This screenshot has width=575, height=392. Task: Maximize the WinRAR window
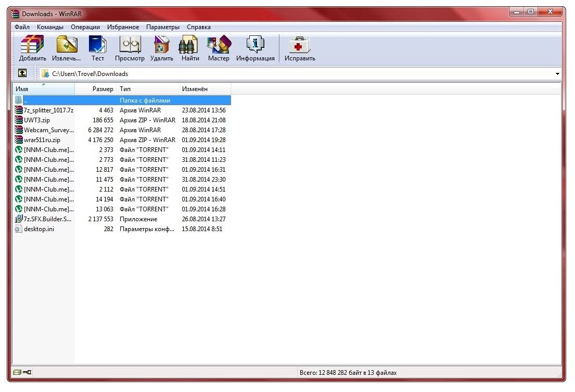pos(531,12)
